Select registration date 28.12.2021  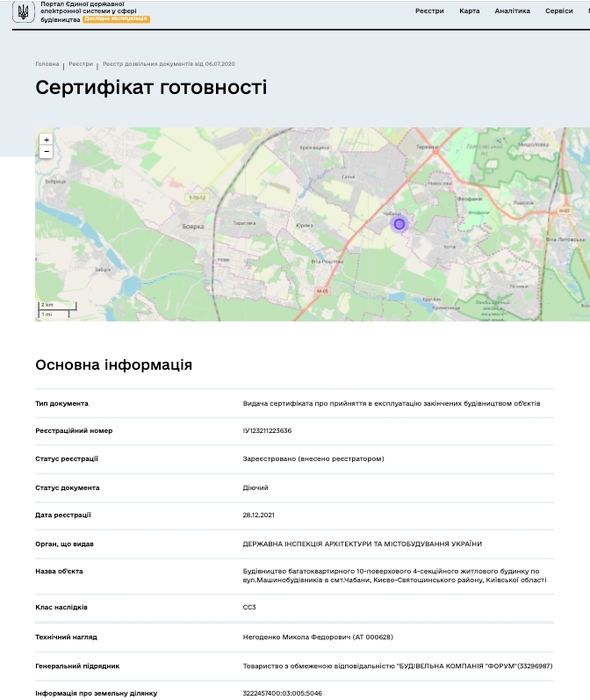point(258,515)
